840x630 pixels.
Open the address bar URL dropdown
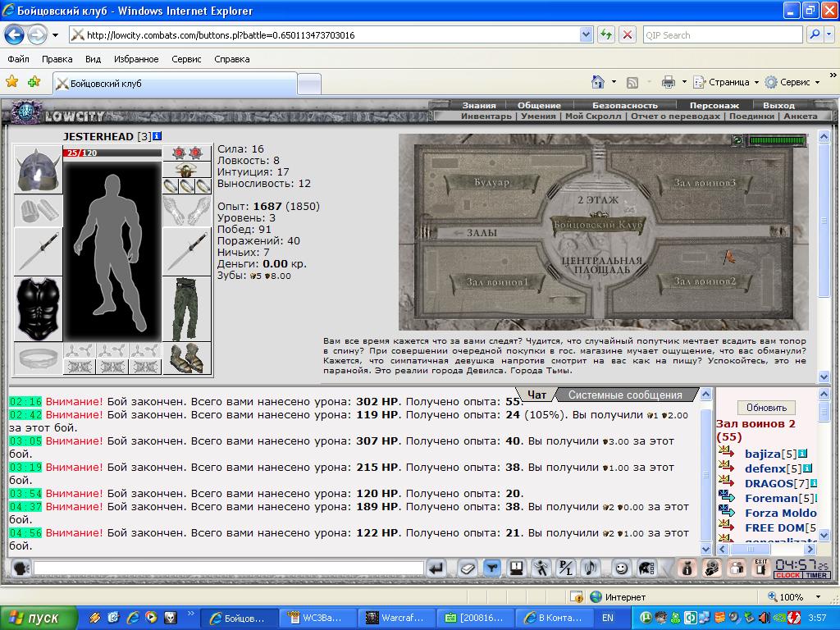(x=586, y=34)
